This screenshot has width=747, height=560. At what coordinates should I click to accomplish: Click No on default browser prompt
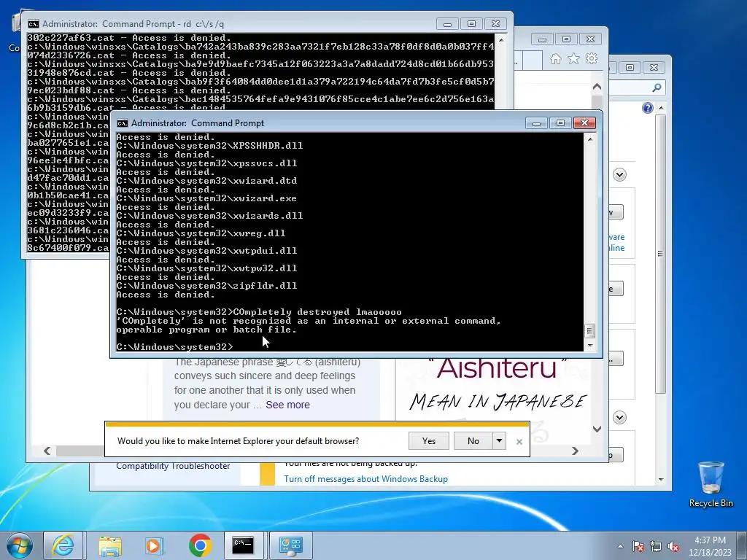(473, 441)
